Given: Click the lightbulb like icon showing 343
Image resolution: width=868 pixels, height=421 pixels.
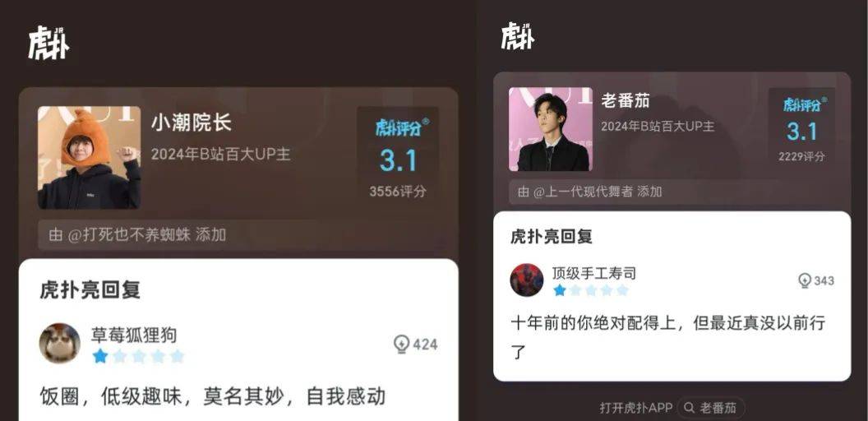Looking at the screenshot, I should 805,280.
